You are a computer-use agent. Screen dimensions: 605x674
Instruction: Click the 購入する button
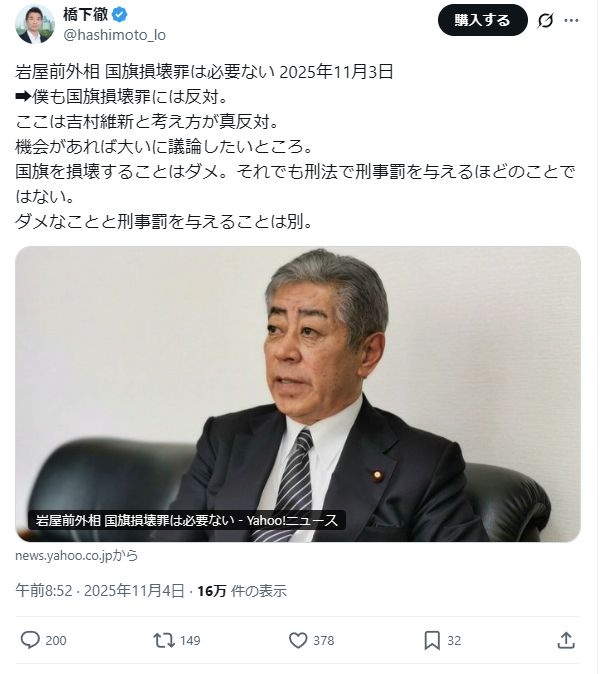(x=482, y=20)
